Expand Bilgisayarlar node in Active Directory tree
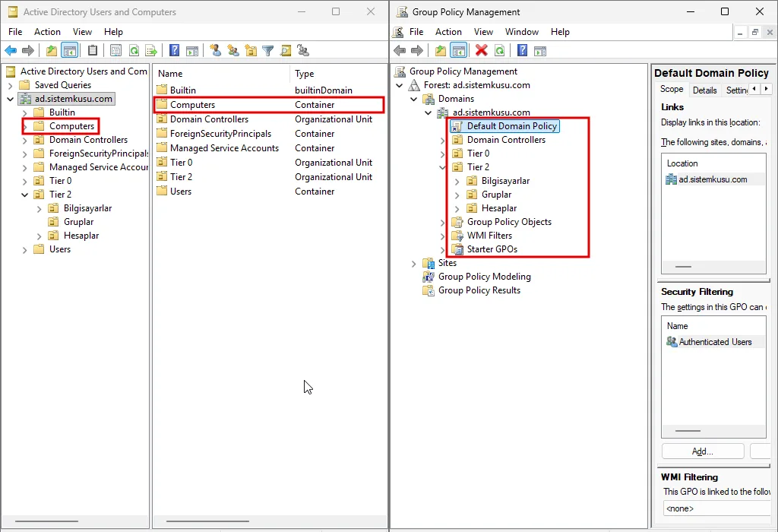The height and width of the screenshot is (532, 778). point(39,208)
